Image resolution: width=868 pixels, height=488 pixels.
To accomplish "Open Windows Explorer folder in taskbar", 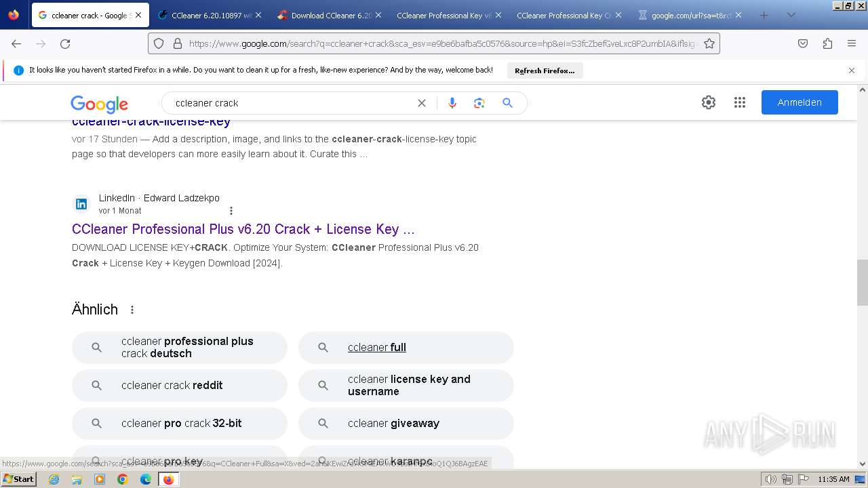I will pyautogui.click(x=77, y=479).
